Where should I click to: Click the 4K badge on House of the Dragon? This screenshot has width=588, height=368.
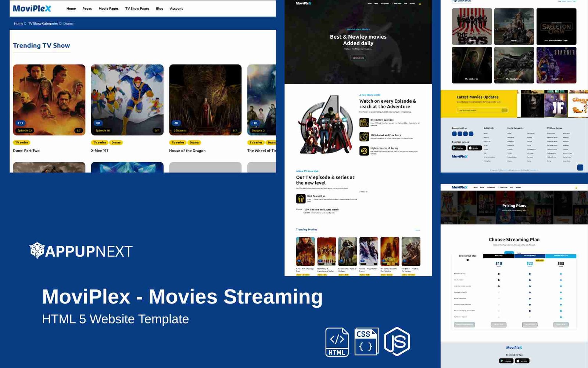coord(176,123)
